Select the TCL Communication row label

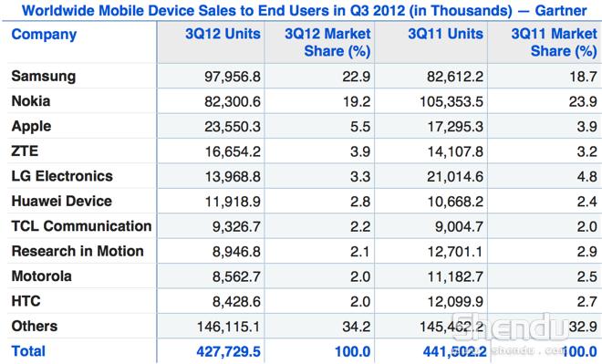click(x=81, y=225)
